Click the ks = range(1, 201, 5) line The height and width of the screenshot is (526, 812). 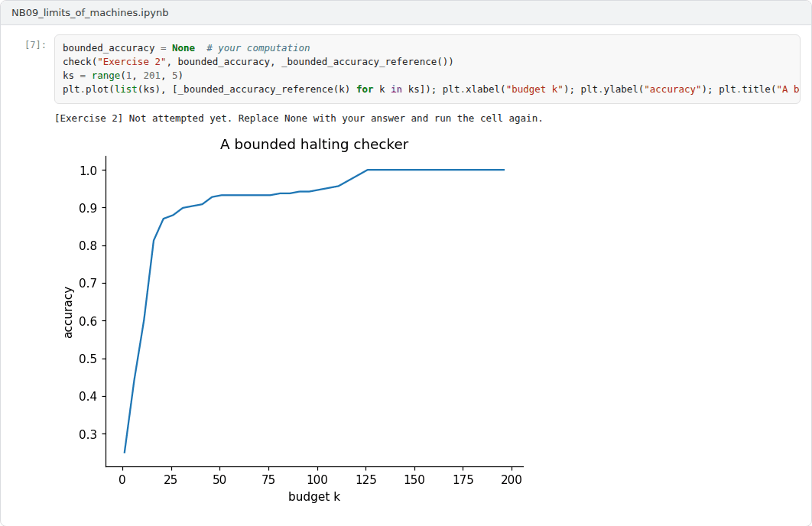tap(123, 76)
